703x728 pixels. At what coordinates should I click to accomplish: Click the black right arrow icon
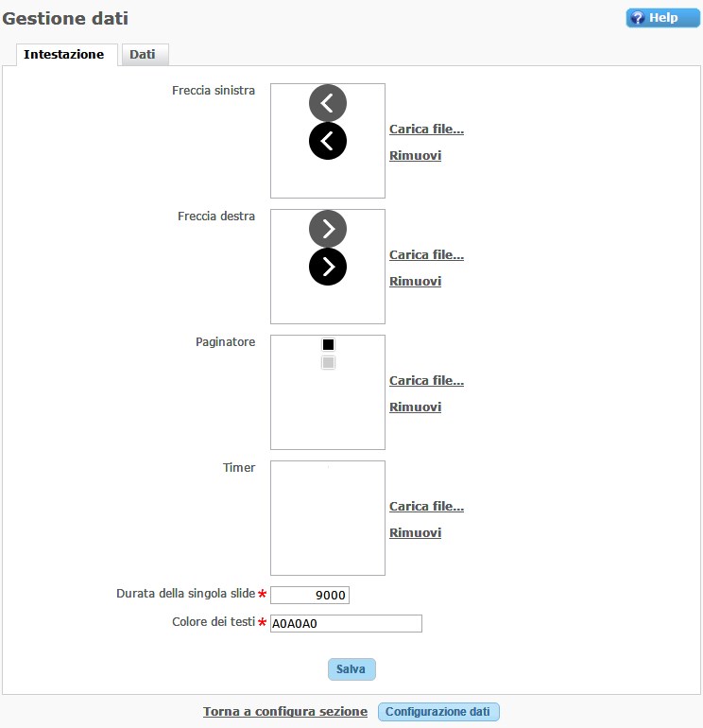point(328,267)
